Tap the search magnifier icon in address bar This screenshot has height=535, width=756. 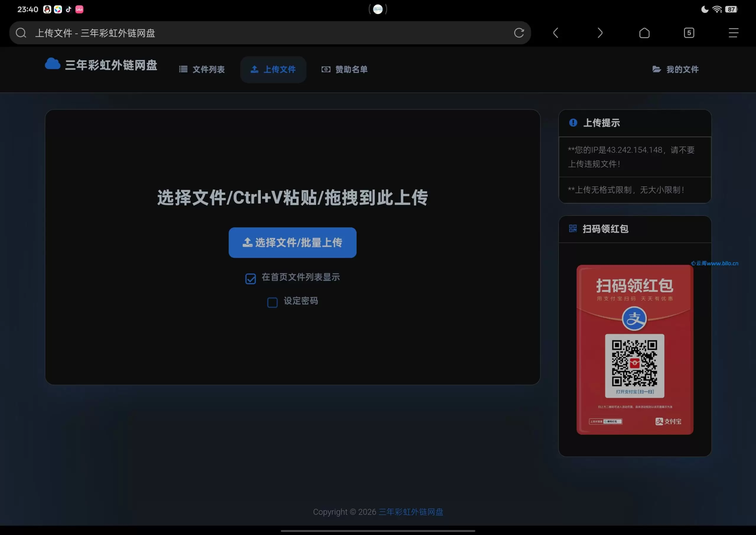tap(21, 32)
